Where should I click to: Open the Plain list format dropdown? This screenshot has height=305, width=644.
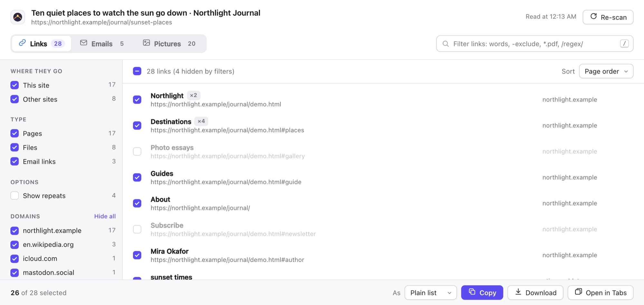pyautogui.click(x=431, y=292)
